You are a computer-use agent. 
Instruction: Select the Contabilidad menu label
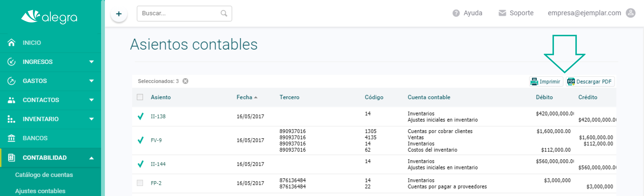tap(45, 158)
